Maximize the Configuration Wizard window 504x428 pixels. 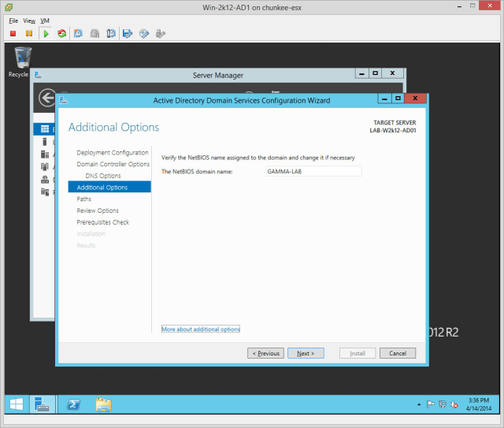(x=398, y=99)
